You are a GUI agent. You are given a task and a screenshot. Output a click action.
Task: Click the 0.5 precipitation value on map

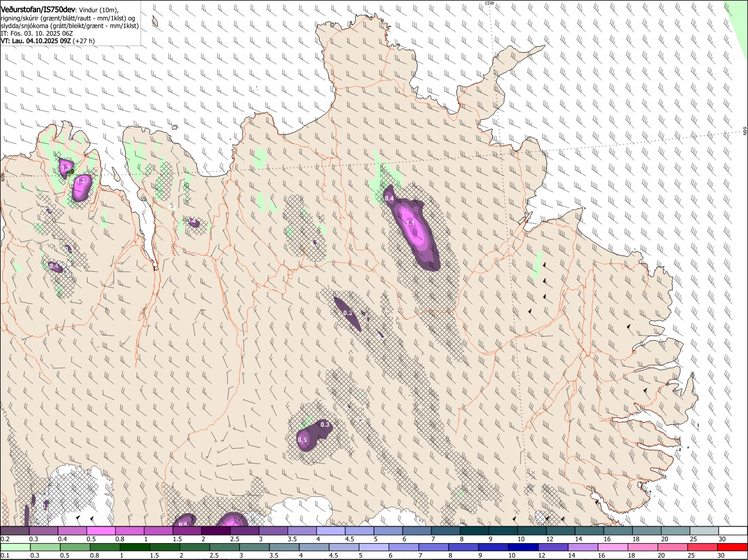tap(303, 440)
